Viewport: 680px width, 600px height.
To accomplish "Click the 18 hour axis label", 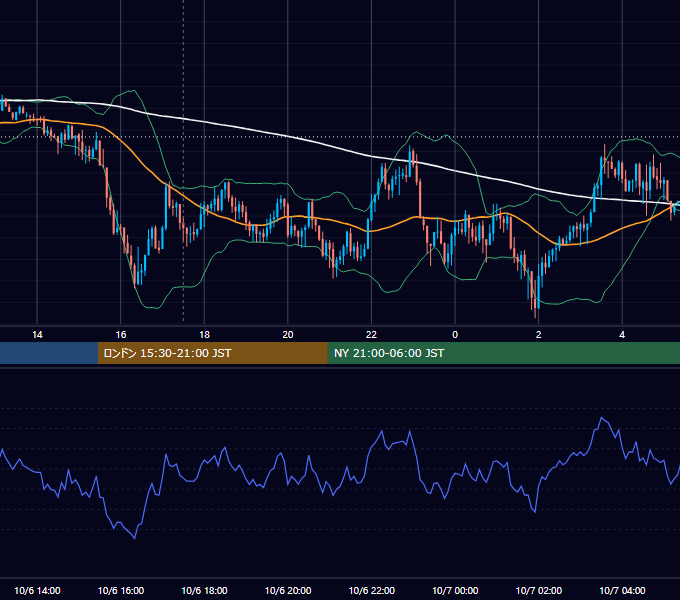I will click(x=204, y=335).
